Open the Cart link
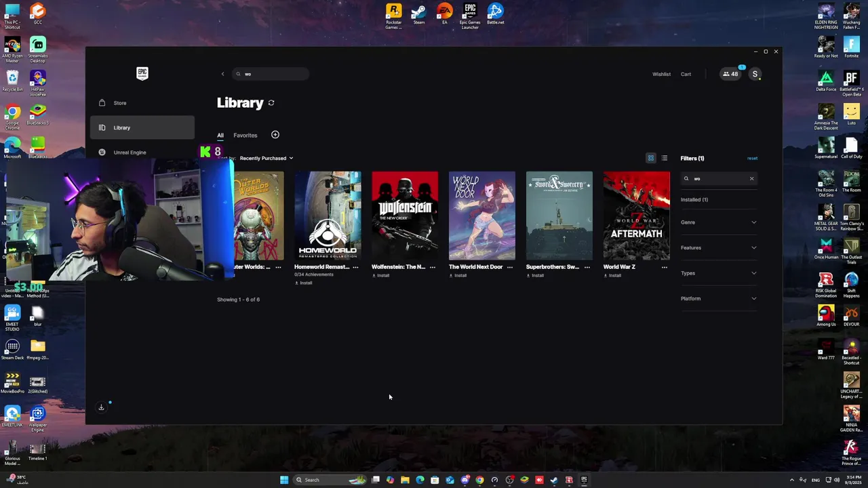The width and height of the screenshot is (868, 488). tap(686, 74)
